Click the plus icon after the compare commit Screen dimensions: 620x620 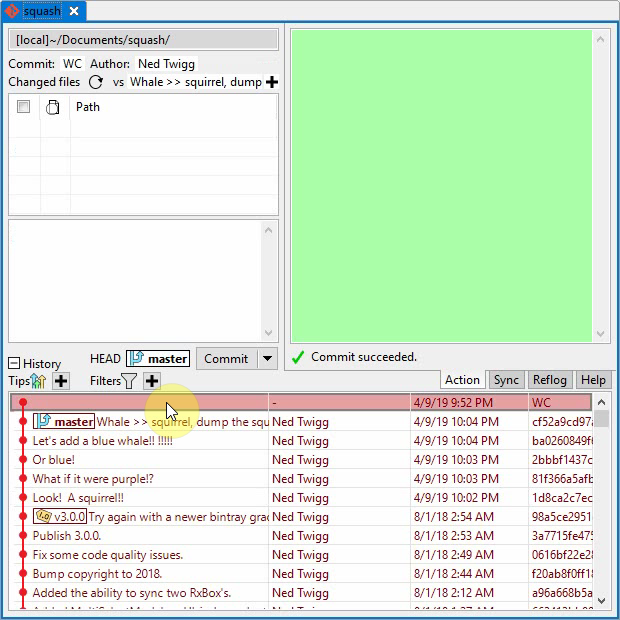click(272, 82)
